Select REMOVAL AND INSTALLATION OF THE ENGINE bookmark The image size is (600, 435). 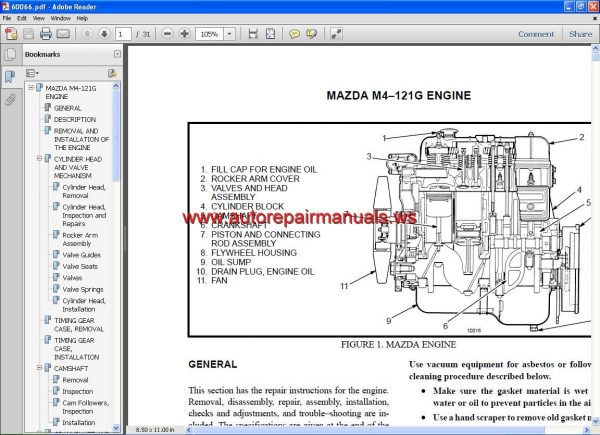pos(81,139)
